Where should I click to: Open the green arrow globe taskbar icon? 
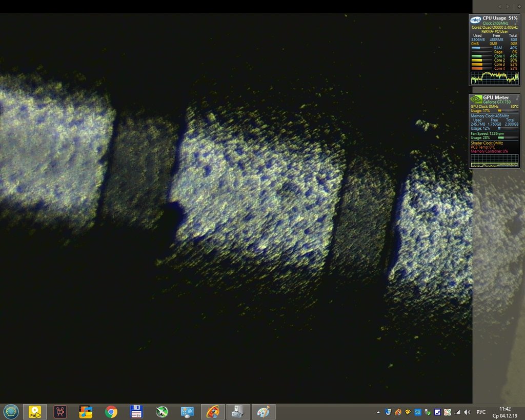[162, 411]
